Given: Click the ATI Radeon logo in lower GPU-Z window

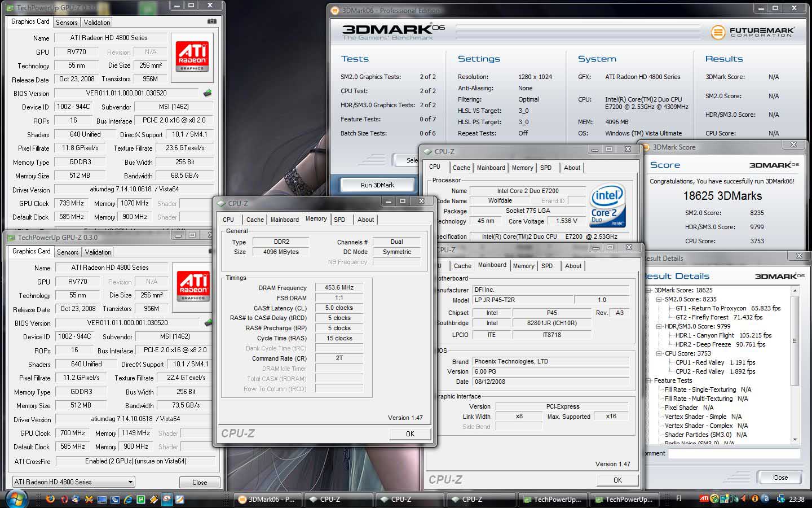Looking at the screenshot, I should tap(193, 286).
